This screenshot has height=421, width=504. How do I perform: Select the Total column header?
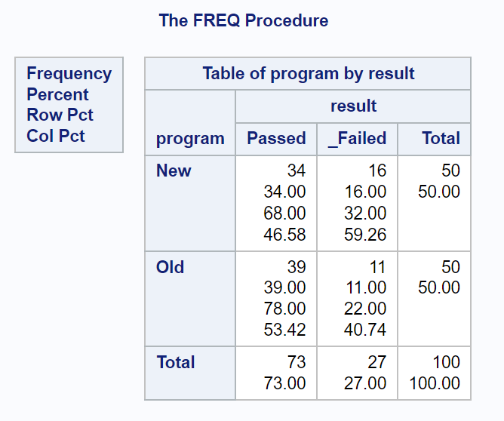(441, 139)
